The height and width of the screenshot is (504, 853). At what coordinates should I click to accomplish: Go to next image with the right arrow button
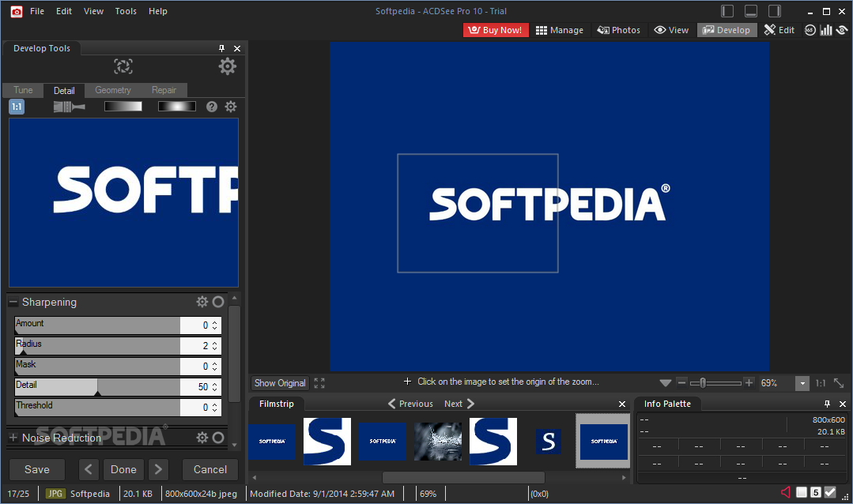point(158,470)
